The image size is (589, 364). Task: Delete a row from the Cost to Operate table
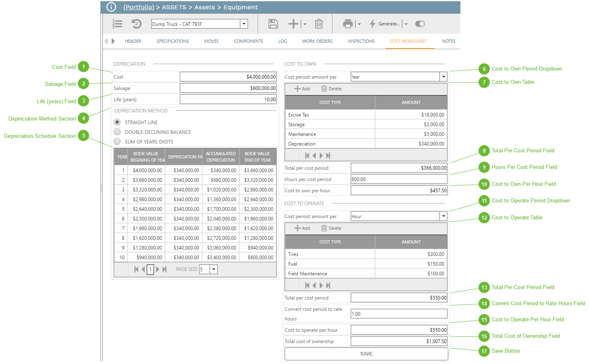(x=331, y=228)
